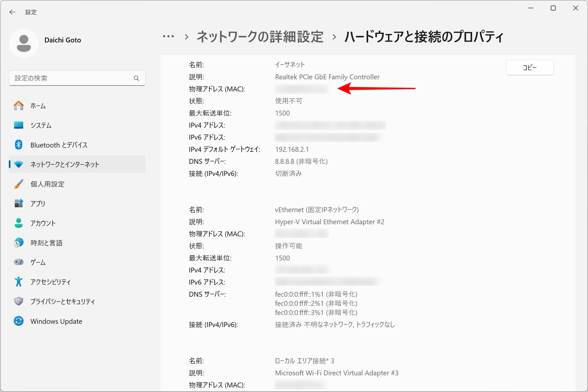The image size is (588, 392).
Task: Click the コピー button
Action: click(x=530, y=68)
